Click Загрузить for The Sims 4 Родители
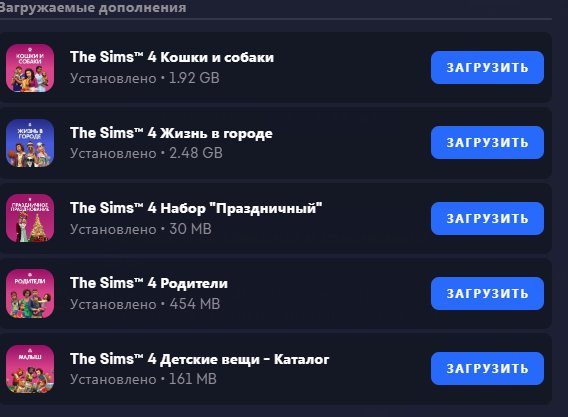This screenshot has width=568, height=417. [x=487, y=293]
